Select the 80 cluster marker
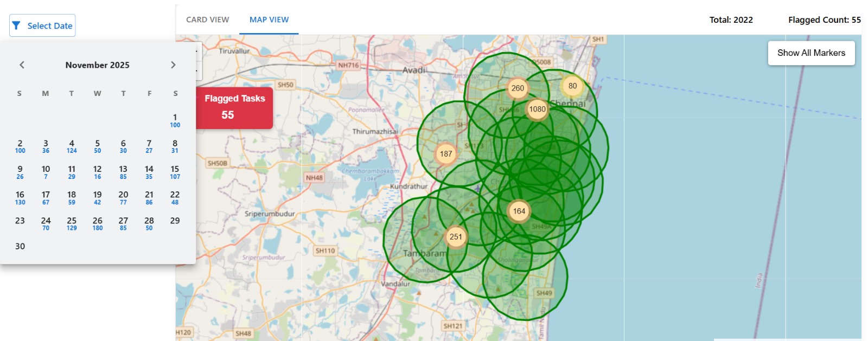Image resolution: width=868 pixels, height=341 pixels. [572, 86]
